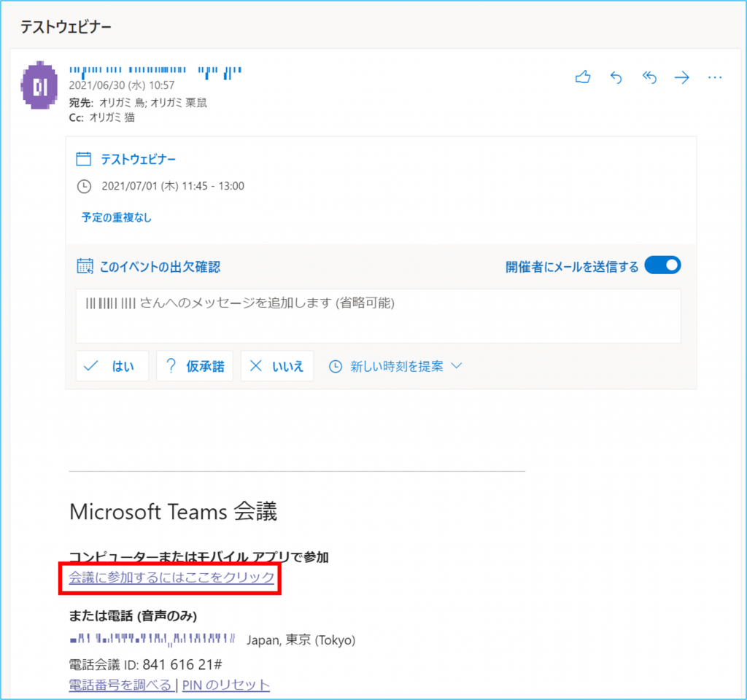Click the 予定の重複なし link
Screen dimensions: 747x700
(117, 217)
